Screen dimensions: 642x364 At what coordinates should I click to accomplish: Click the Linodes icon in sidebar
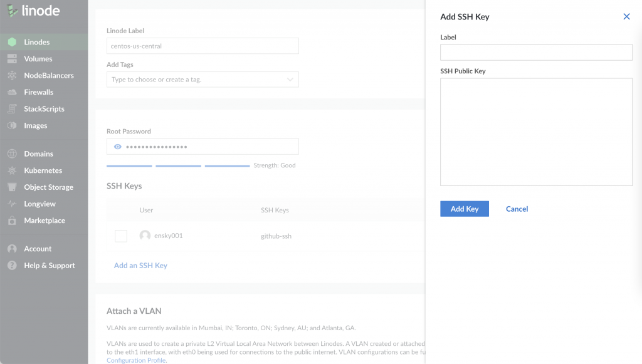(12, 42)
